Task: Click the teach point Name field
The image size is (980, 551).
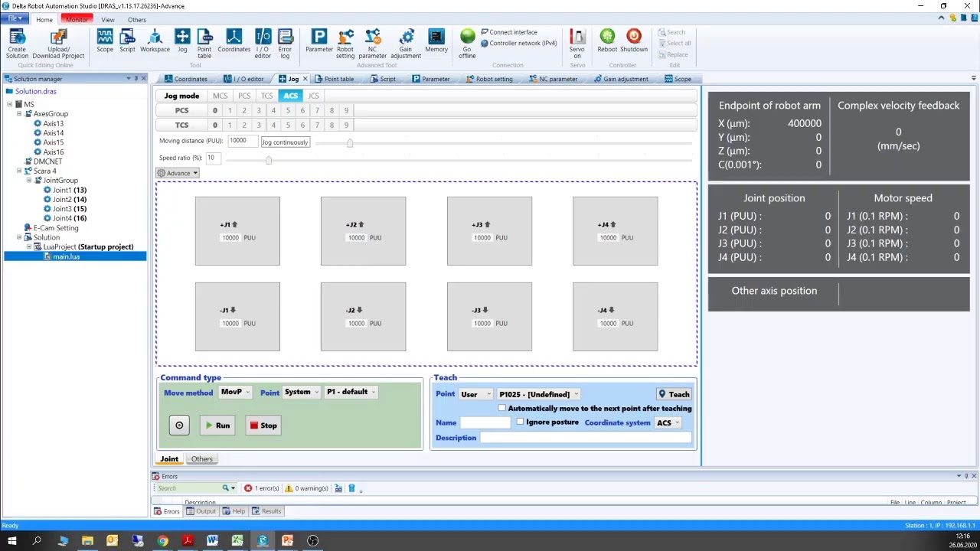Action: (x=485, y=422)
